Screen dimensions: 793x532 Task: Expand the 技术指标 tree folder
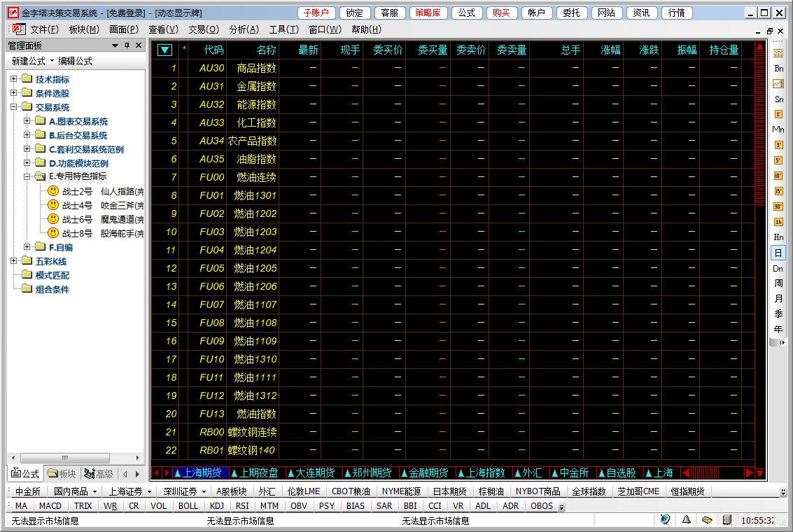point(14,79)
